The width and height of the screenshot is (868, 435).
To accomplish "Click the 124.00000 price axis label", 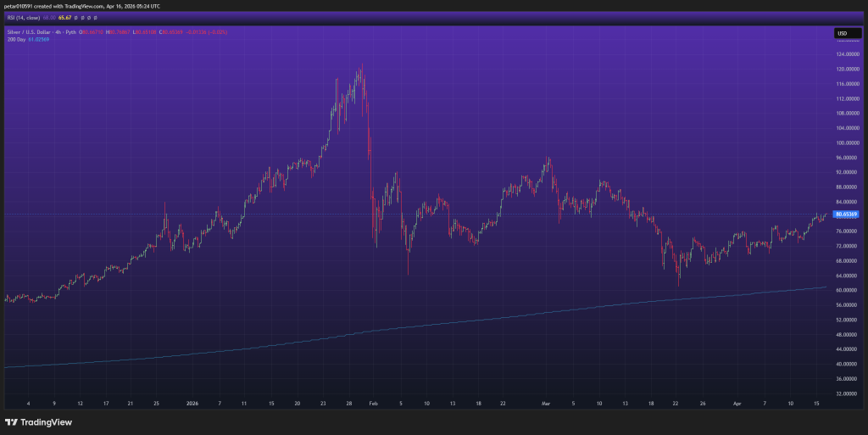I will tap(848, 54).
